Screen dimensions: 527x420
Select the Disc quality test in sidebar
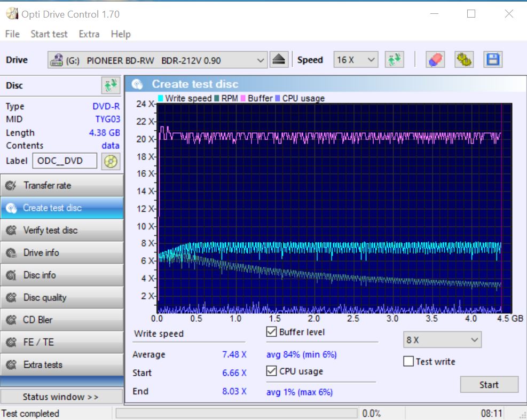click(62, 298)
